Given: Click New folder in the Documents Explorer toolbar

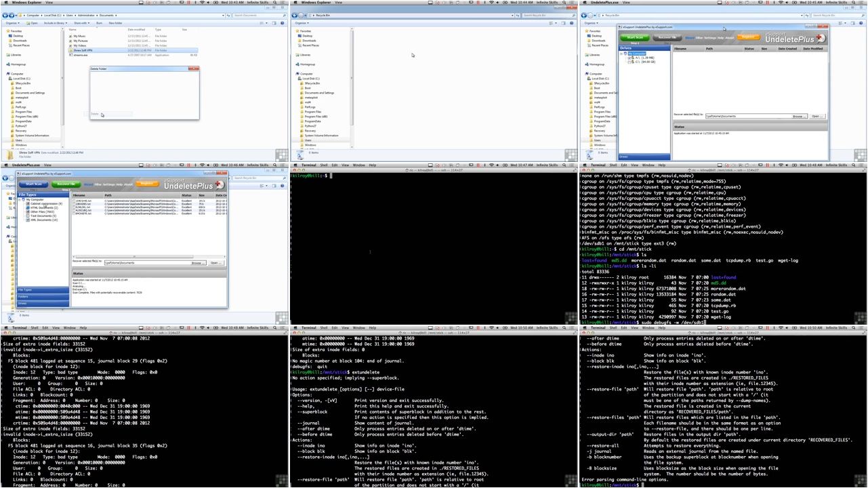Looking at the screenshot, I should (115, 23).
